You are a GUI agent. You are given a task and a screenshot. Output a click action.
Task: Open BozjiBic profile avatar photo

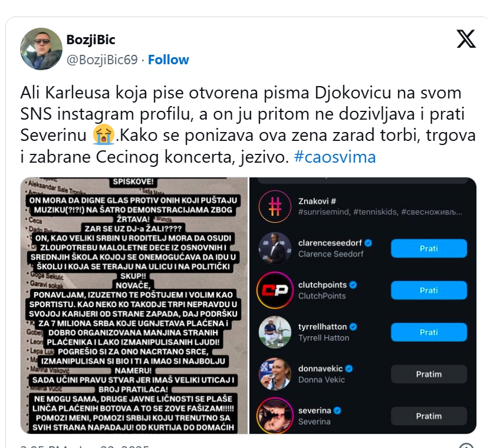coord(41,49)
